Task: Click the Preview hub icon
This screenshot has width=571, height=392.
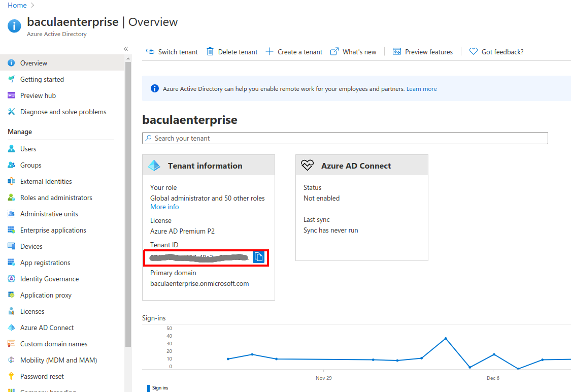Action: pyautogui.click(x=11, y=95)
